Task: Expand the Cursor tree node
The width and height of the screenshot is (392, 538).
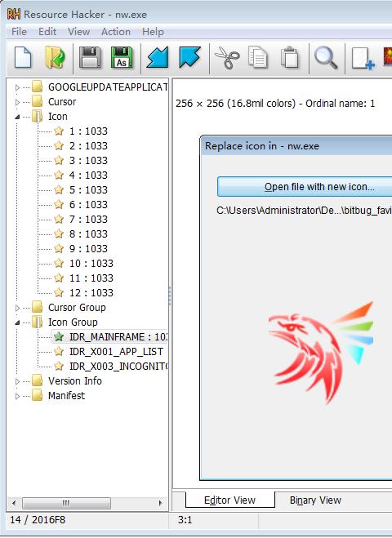Action: [x=17, y=102]
